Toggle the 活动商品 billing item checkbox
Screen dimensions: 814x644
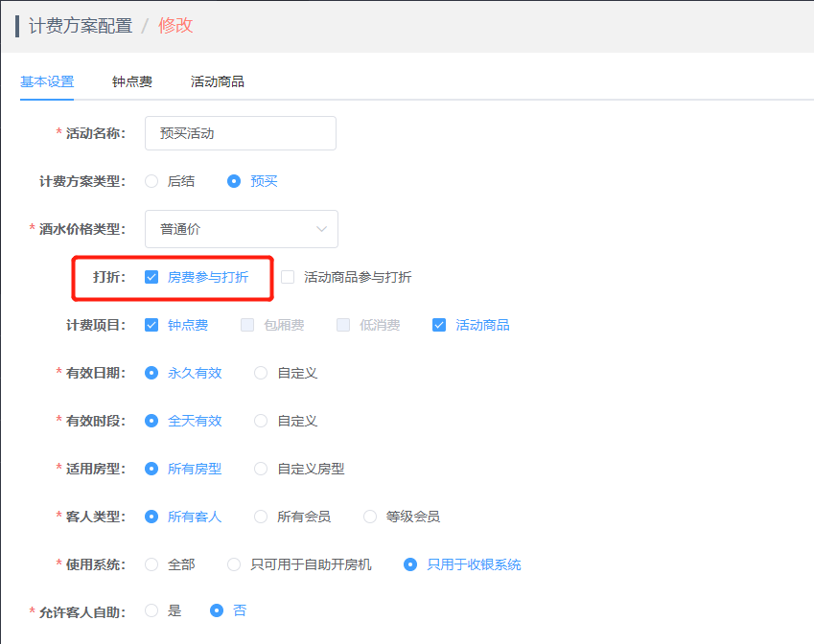click(439, 325)
